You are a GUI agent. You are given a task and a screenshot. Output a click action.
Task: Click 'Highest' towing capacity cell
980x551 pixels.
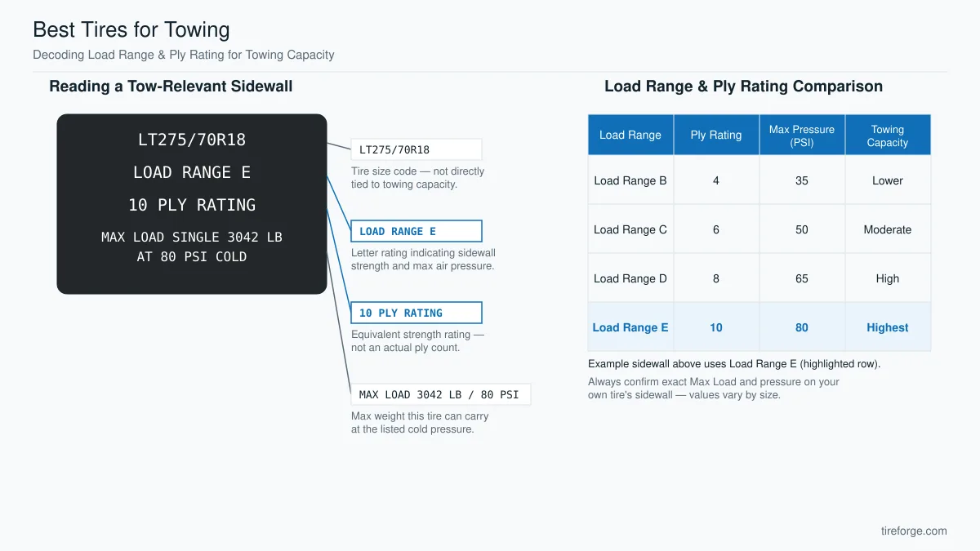(888, 327)
